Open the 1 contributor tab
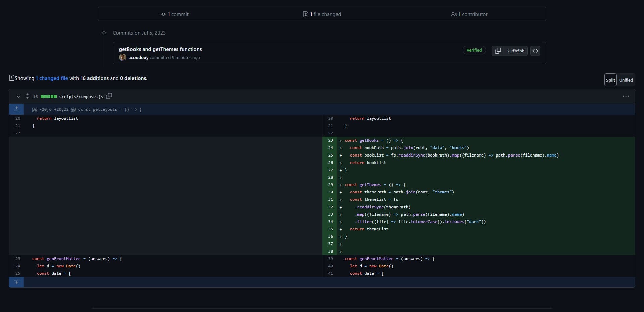644x312 pixels. [469, 14]
